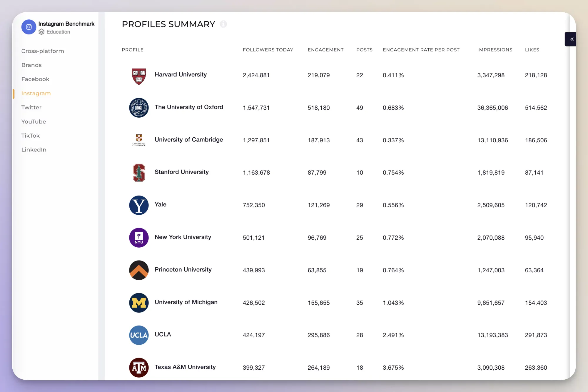Switch to Twitter benchmark
Viewport: 588px width, 392px height.
coord(31,107)
